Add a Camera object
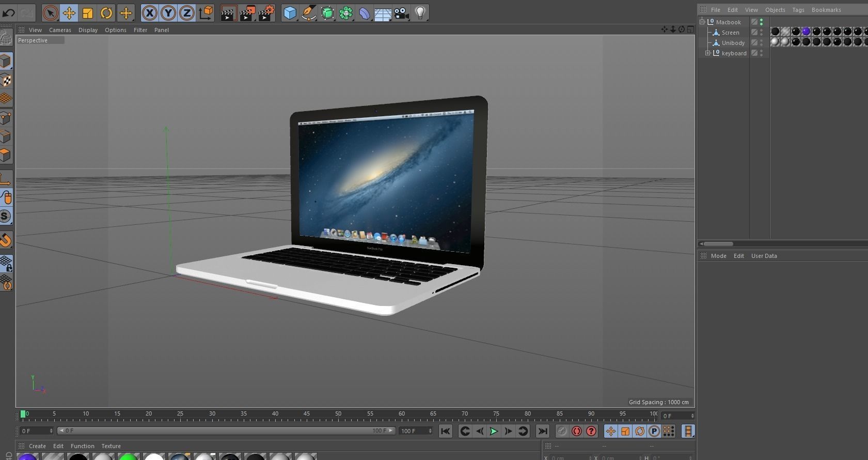Image resolution: width=868 pixels, height=460 pixels. click(402, 13)
